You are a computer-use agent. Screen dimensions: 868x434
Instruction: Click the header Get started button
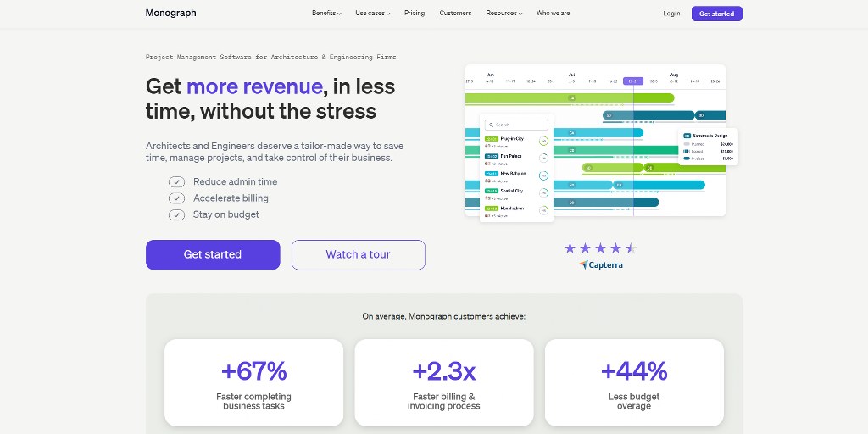[716, 14]
